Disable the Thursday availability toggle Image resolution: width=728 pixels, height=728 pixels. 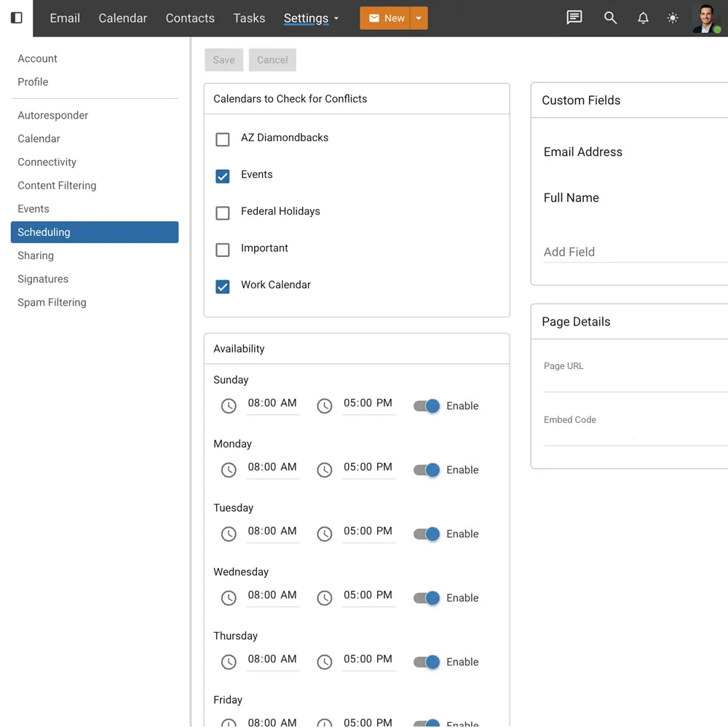427,662
